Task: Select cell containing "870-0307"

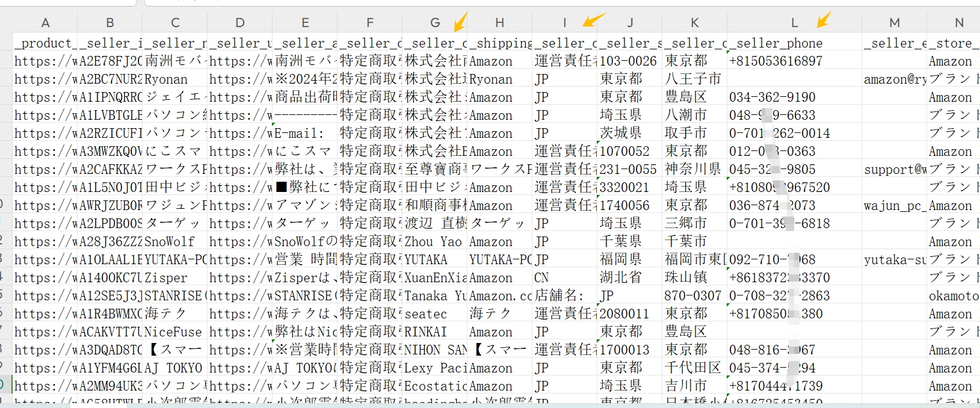Action: pos(695,295)
